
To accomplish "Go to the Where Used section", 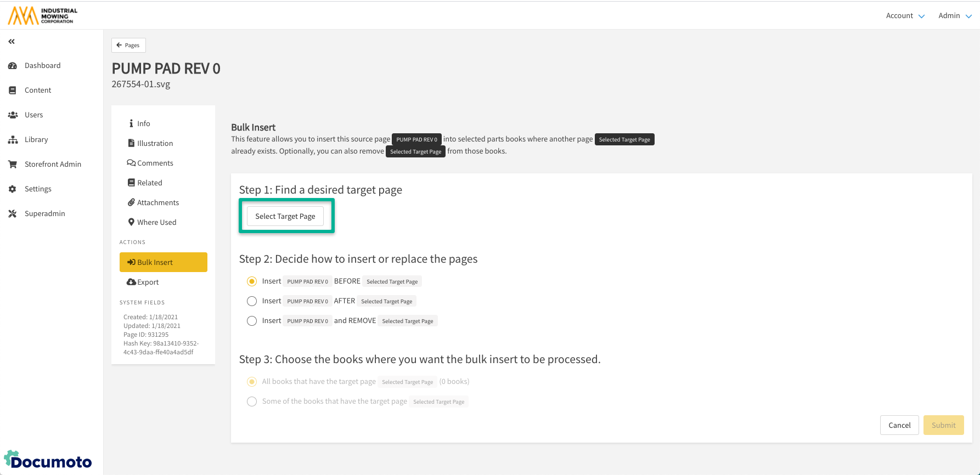I will (x=156, y=222).
